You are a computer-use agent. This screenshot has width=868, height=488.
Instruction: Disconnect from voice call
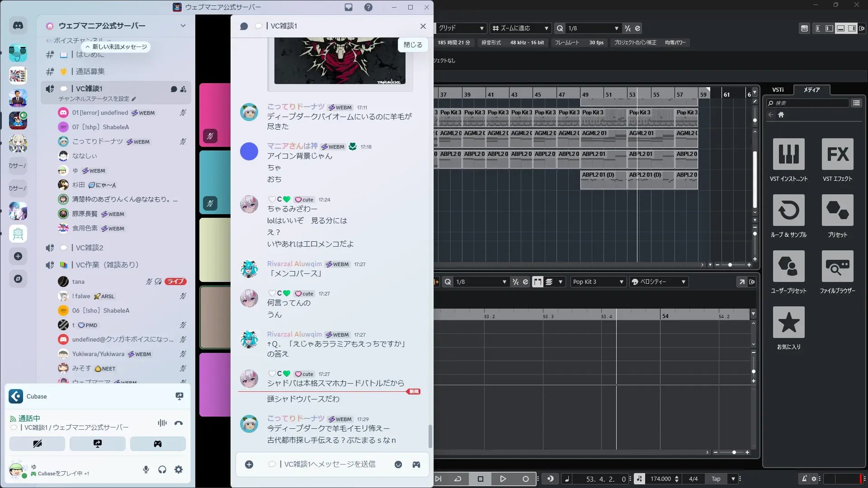click(x=179, y=423)
